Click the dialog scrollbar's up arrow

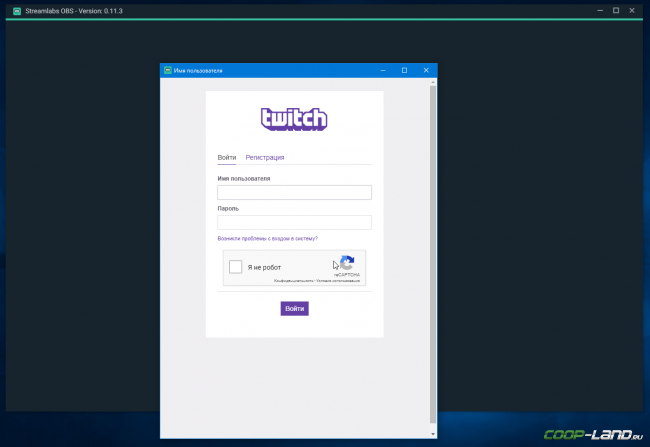click(x=433, y=83)
